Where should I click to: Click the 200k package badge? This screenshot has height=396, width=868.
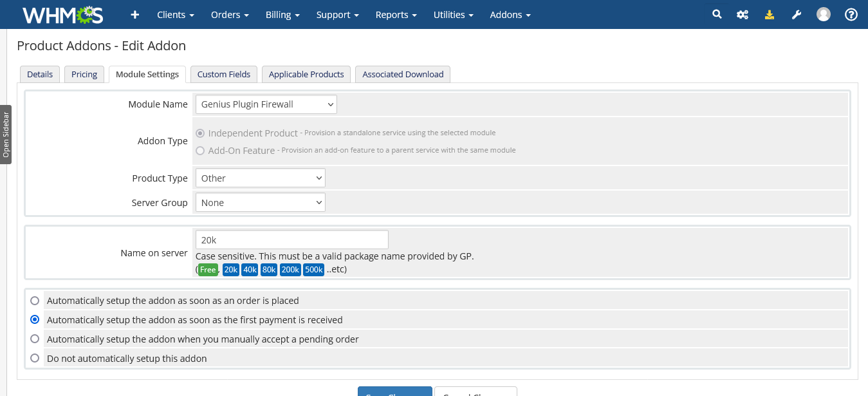290,270
